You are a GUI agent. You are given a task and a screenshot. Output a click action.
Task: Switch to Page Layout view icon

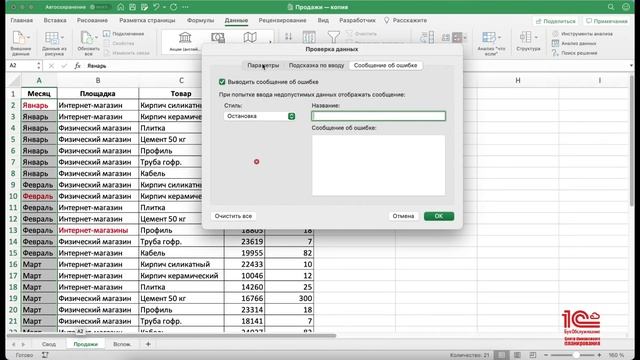517,355
